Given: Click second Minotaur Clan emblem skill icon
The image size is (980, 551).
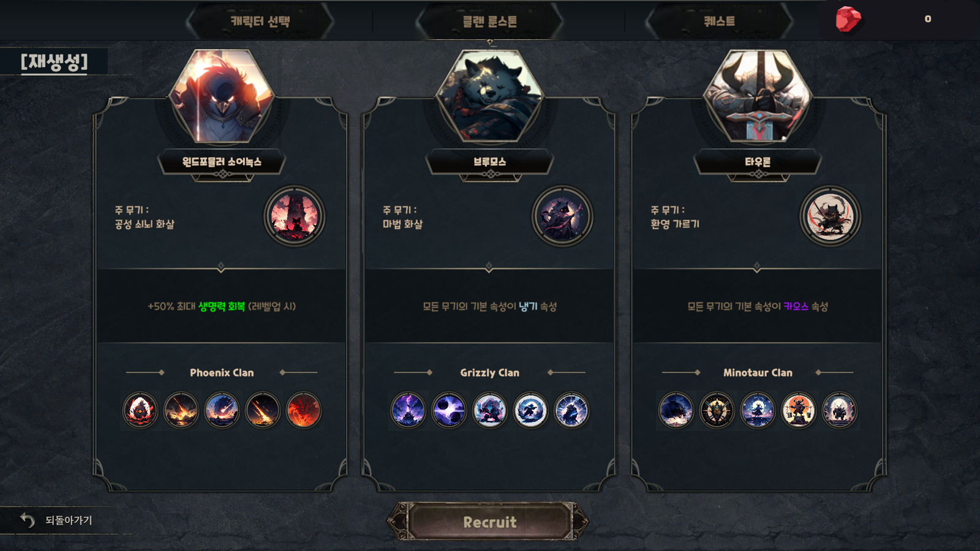Looking at the screenshot, I should pos(717,410).
